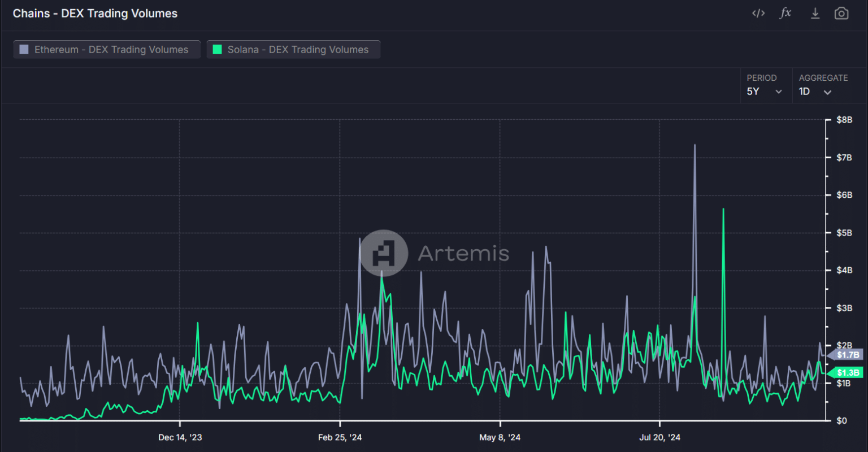Click the $8B y-axis label

pos(844,120)
